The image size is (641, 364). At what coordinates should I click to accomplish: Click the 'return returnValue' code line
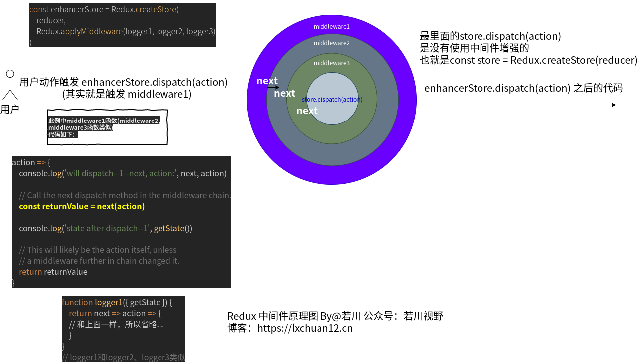[53, 272]
